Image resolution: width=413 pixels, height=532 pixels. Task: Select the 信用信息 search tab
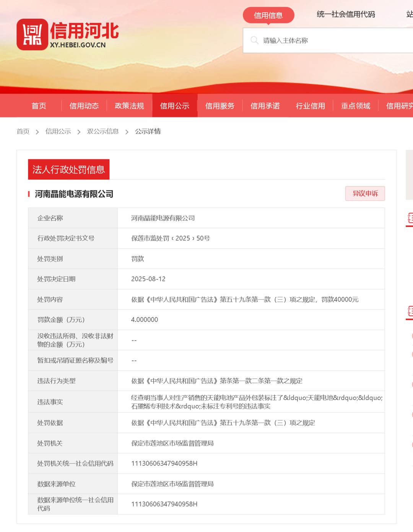click(268, 15)
